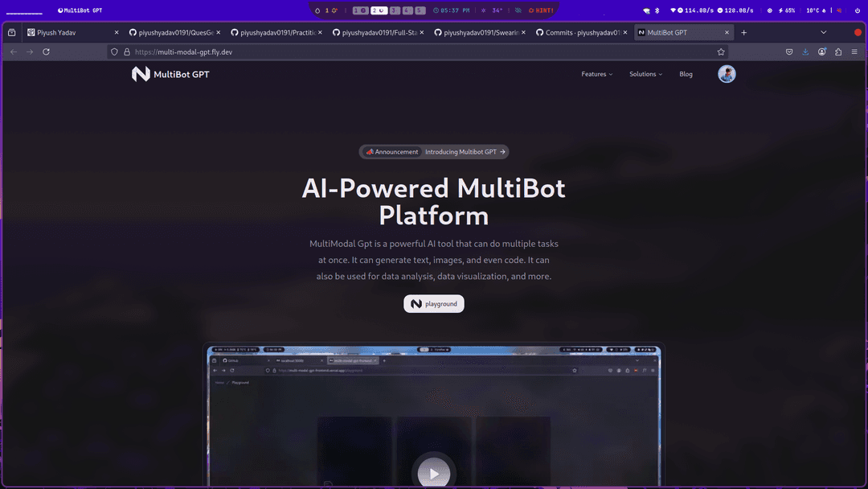
Task: Close the Piyush Yadav tab
Action: tap(117, 33)
